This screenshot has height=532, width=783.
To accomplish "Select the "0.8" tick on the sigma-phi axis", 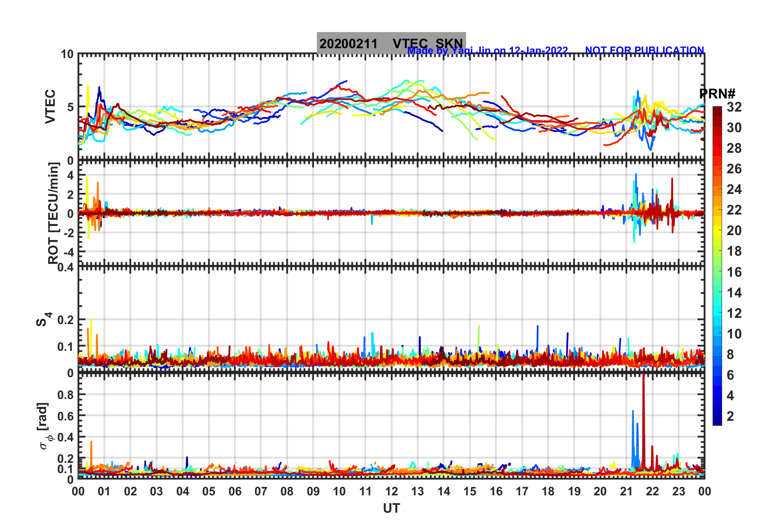I will pos(65,394).
